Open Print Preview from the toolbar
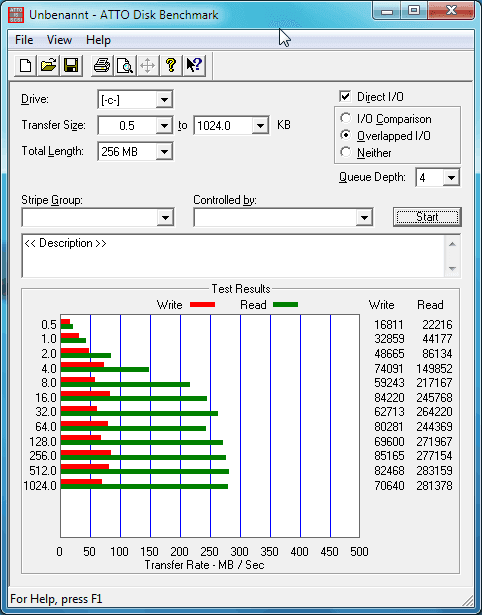 point(125,66)
